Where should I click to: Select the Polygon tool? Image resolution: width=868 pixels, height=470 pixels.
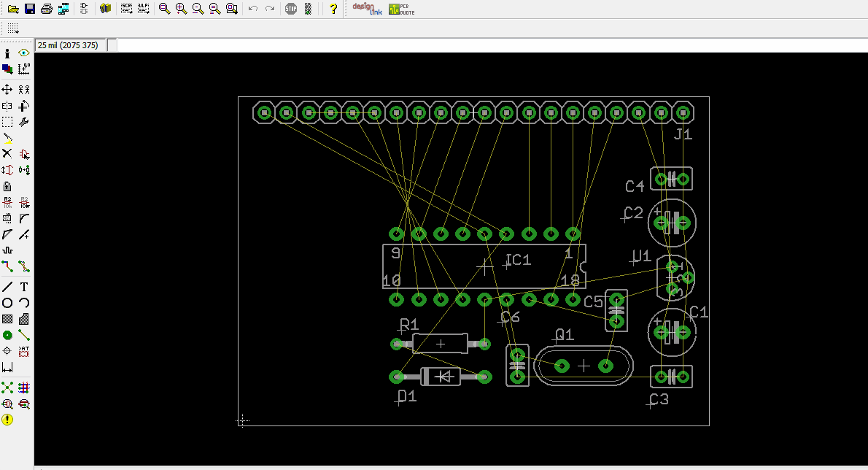pyautogui.click(x=24, y=319)
